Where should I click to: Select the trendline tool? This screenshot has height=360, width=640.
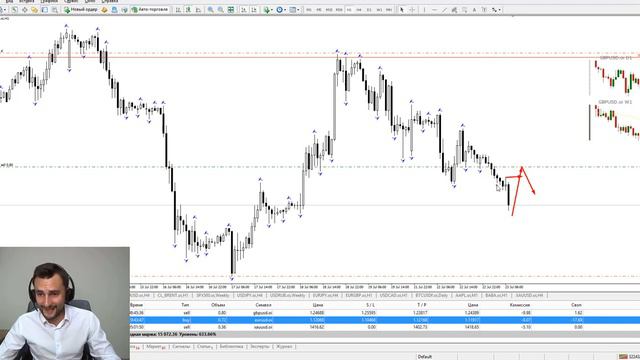point(444,10)
